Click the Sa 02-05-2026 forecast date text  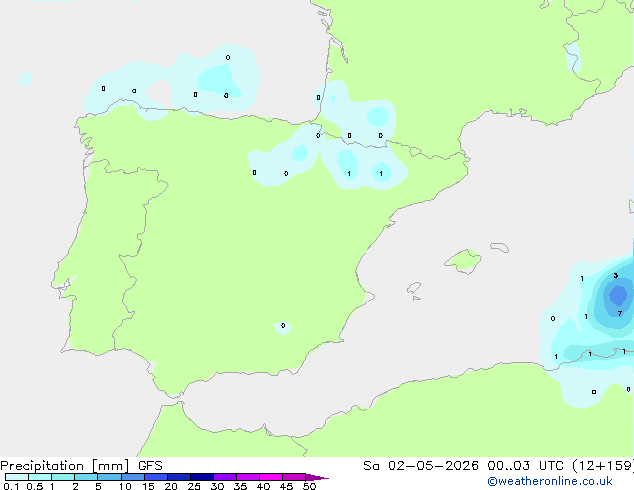coord(421,466)
